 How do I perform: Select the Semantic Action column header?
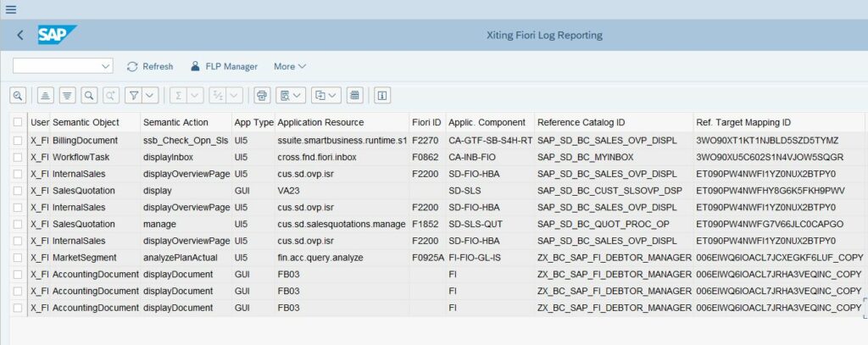186,122
